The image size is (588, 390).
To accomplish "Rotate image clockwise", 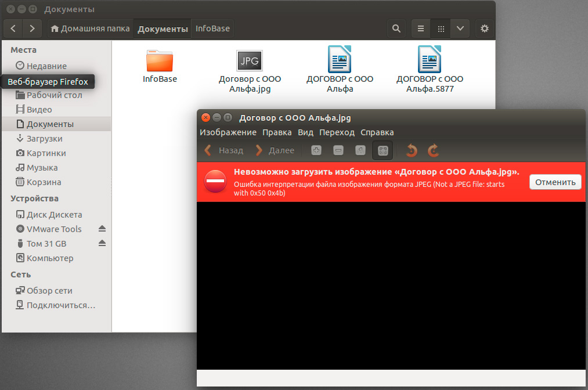I will point(433,150).
